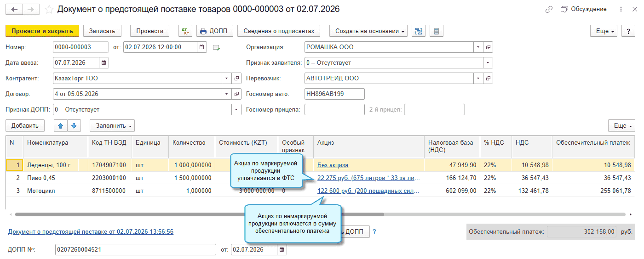
Task: Open document structure icon
Action: tap(419, 31)
